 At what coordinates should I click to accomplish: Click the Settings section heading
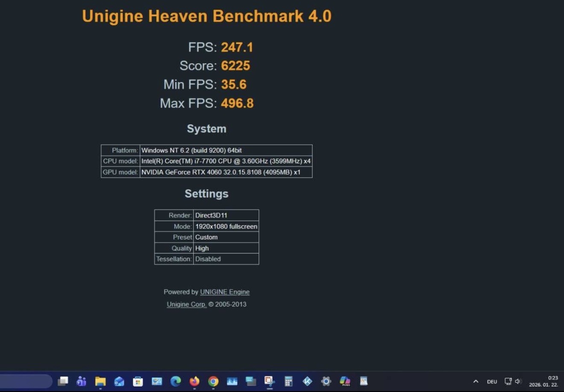[207, 193]
